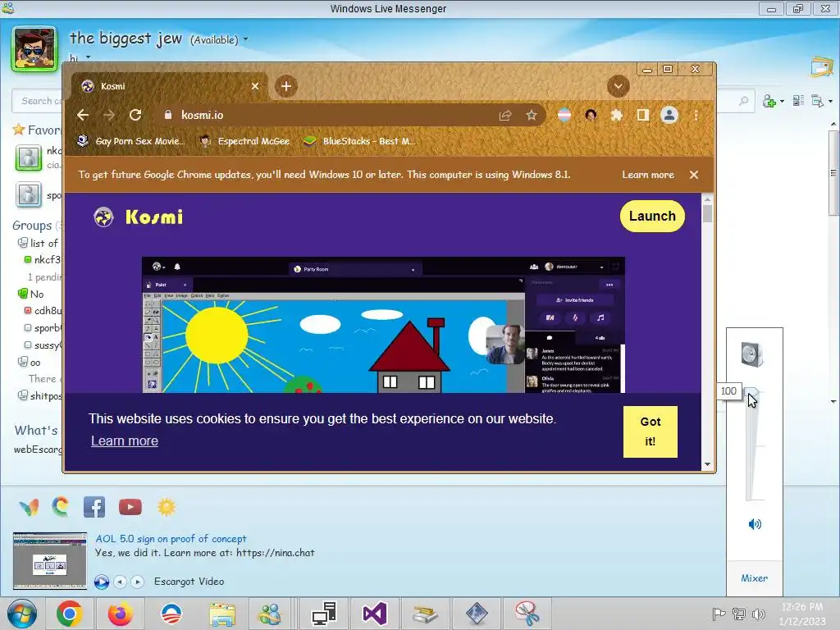Close the Kosmi tab

tap(255, 86)
